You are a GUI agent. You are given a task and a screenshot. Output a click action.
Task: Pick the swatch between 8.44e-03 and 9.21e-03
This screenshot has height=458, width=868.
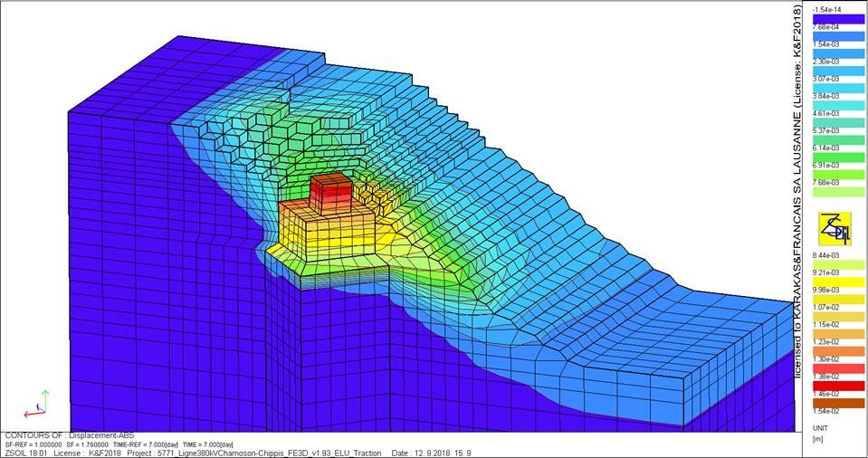click(x=838, y=264)
